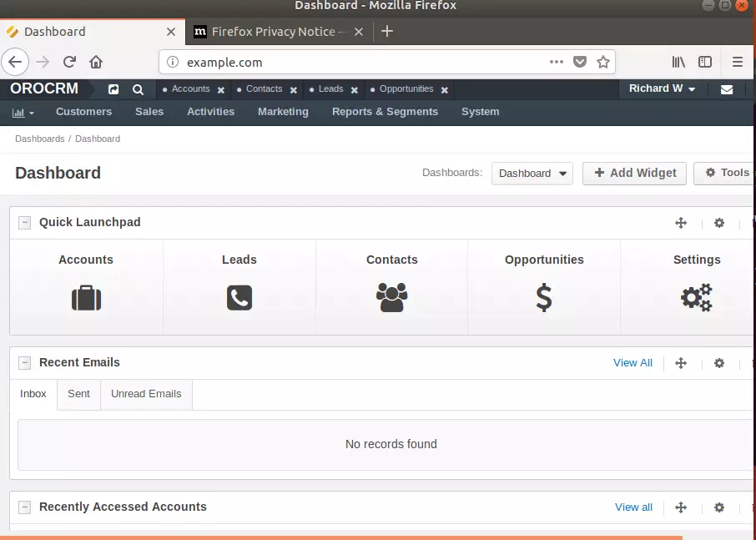The image size is (756, 540).
Task: Open the Firefox hamburger menu
Action: click(737, 62)
